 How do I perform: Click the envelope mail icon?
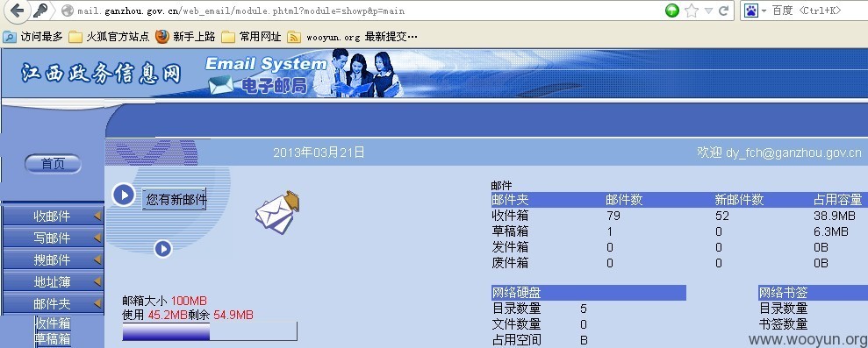(x=276, y=212)
